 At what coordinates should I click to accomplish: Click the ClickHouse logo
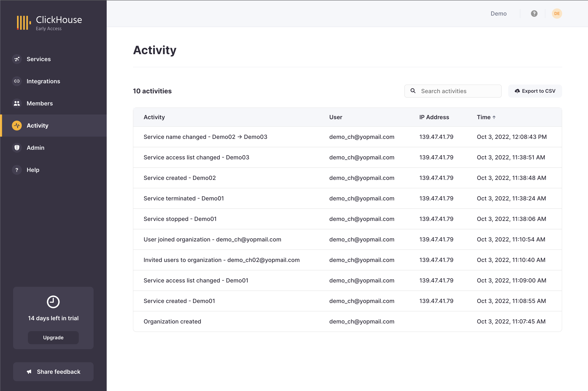click(x=49, y=23)
